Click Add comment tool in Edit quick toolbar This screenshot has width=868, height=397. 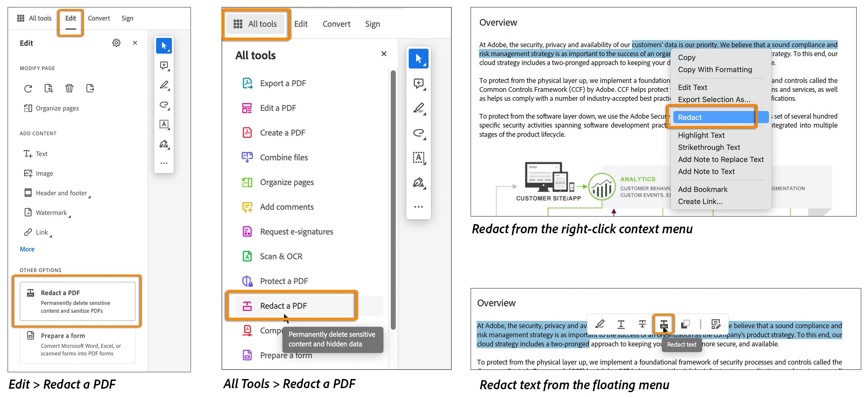click(x=164, y=65)
